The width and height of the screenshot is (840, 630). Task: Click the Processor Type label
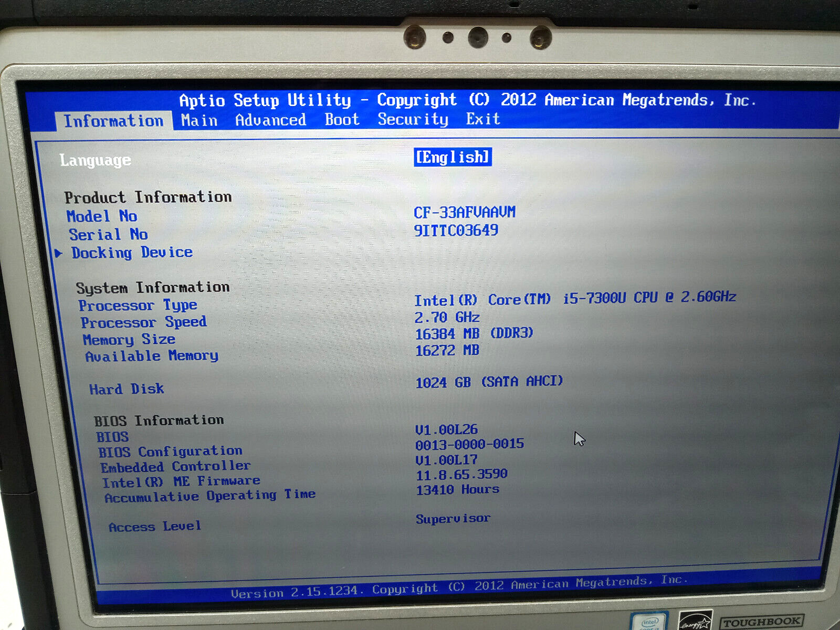point(138,305)
